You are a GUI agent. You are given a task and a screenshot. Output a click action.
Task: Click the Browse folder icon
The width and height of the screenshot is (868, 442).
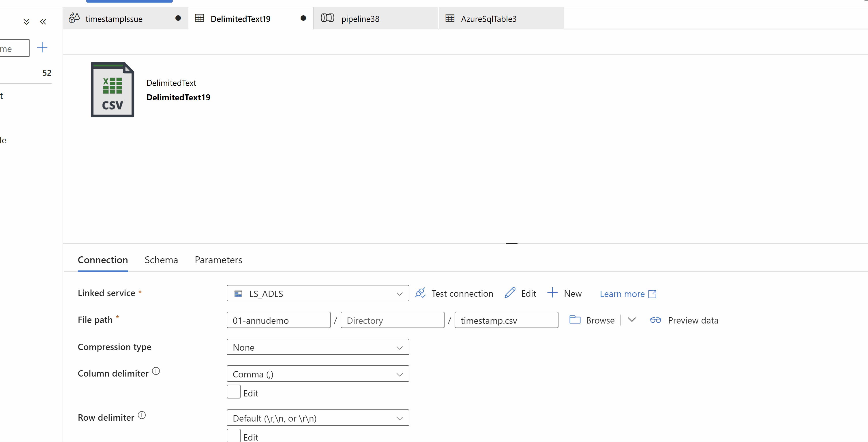(x=575, y=319)
